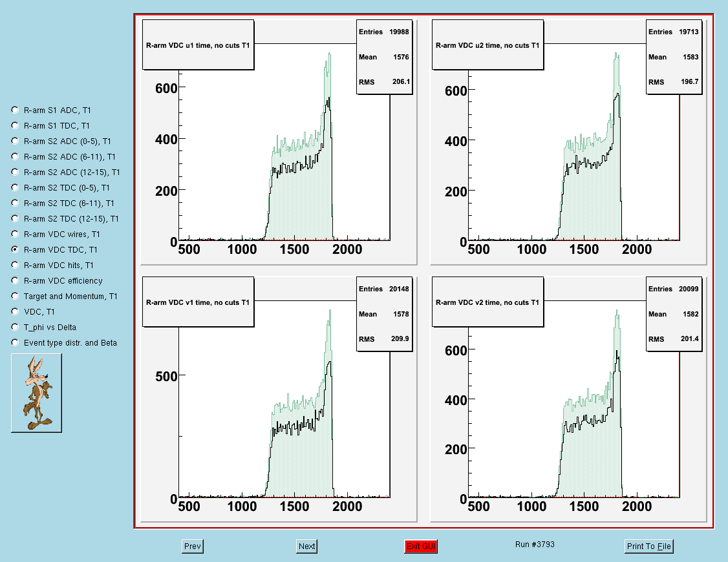Viewport: 728px width, 562px height.
Task: Click RMS 196.7 in u2 stats
Action: (x=673, y=81)
